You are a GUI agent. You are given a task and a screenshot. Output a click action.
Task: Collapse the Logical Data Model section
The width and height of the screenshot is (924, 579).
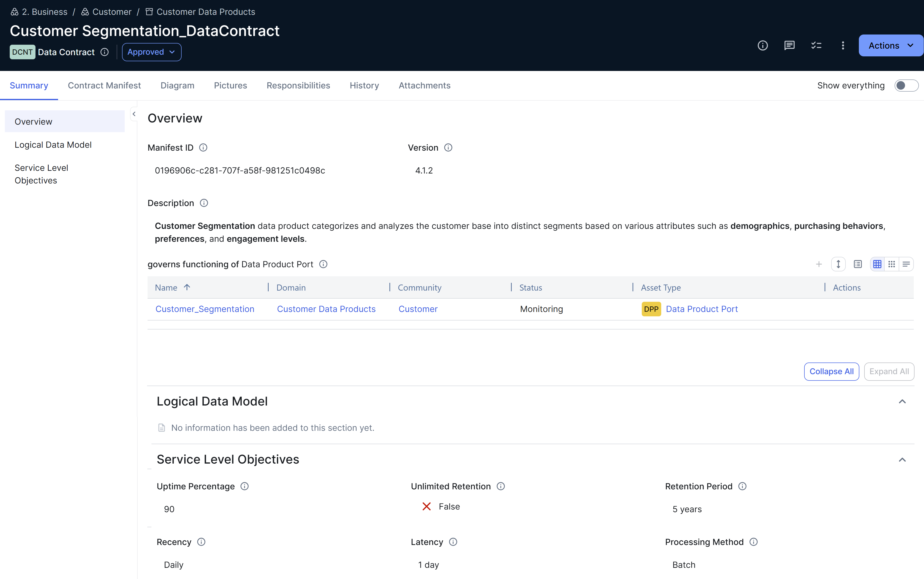click(x=902, y=401)
